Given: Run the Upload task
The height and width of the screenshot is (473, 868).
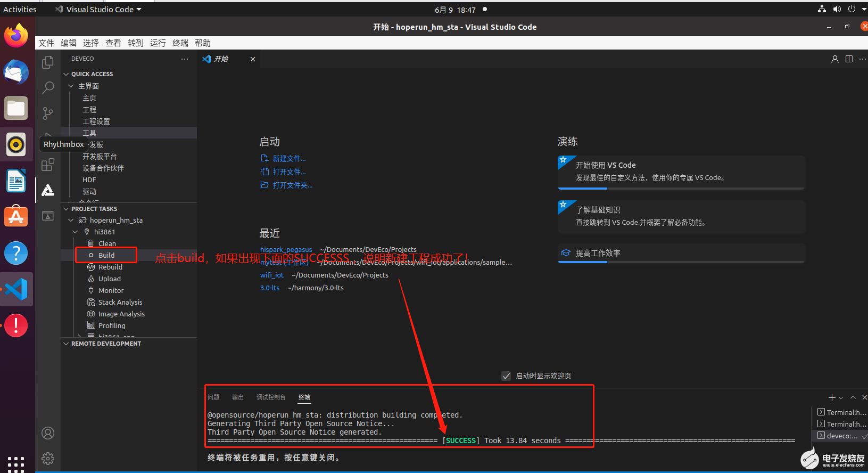Looking at the screenshot, I should [x=110, y=279].
